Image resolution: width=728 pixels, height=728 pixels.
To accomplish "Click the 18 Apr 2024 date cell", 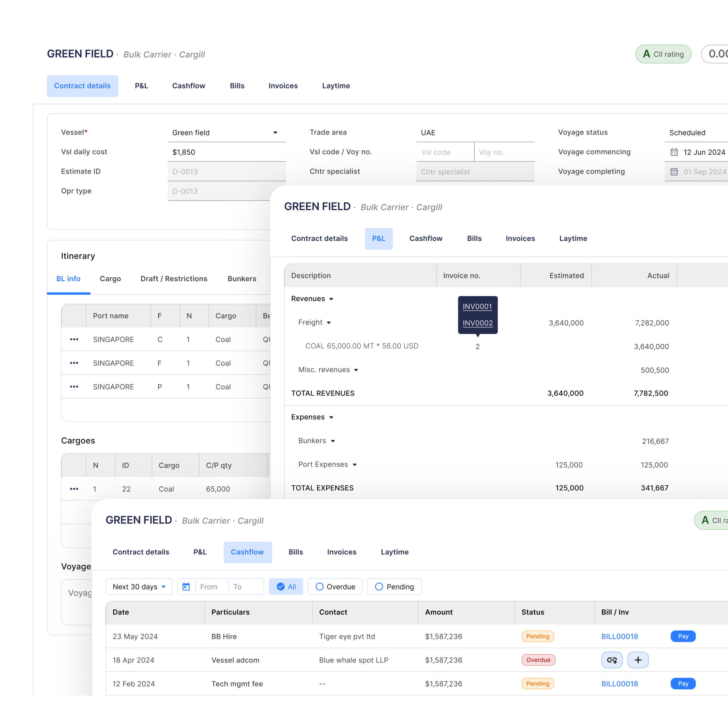I will [x=133, y=660].
